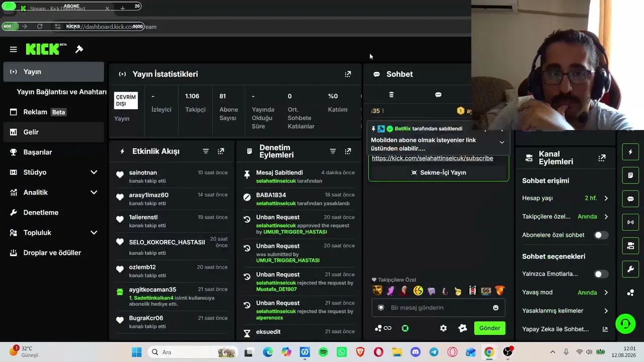The height and width of the screenshot is (362, 644).
Task: Click the document icon in right sidebar
Action: [x=630, y=175]
